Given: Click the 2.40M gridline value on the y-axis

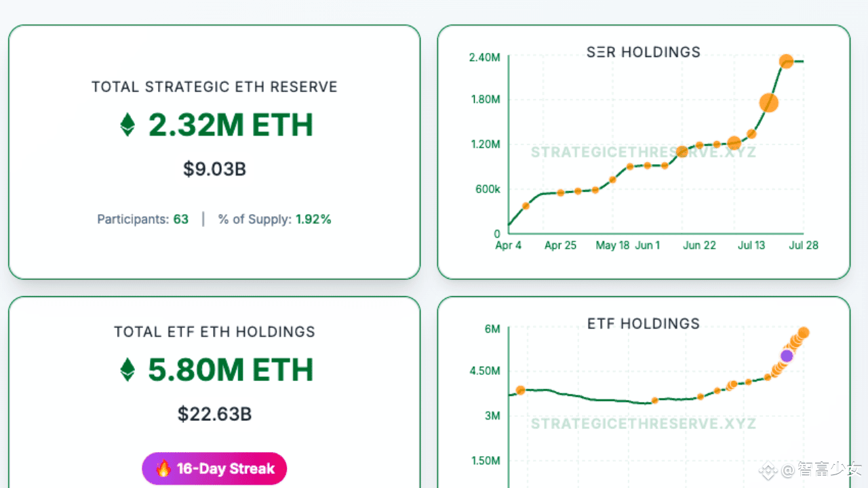Looking at the screenshot, I should (484, 58).
